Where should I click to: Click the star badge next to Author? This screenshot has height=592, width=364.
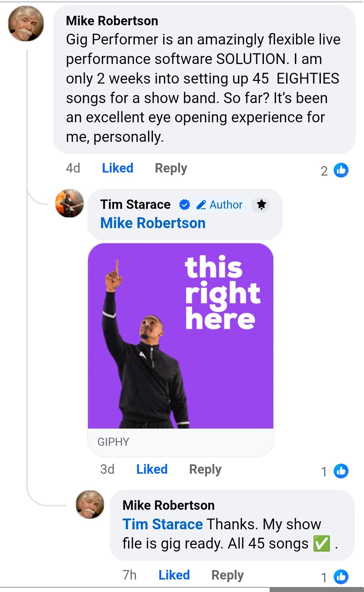[x=261, y=205]
